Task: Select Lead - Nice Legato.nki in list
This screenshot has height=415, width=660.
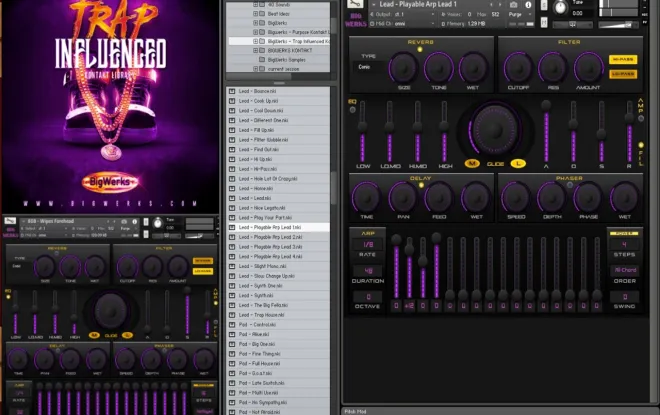Action: click(278, 208)
